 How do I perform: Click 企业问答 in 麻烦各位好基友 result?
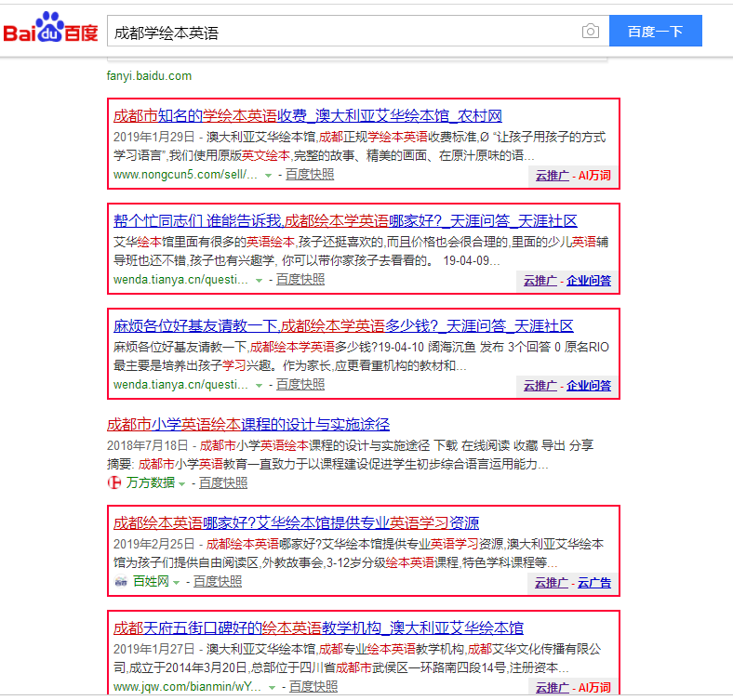pos(589,386)
